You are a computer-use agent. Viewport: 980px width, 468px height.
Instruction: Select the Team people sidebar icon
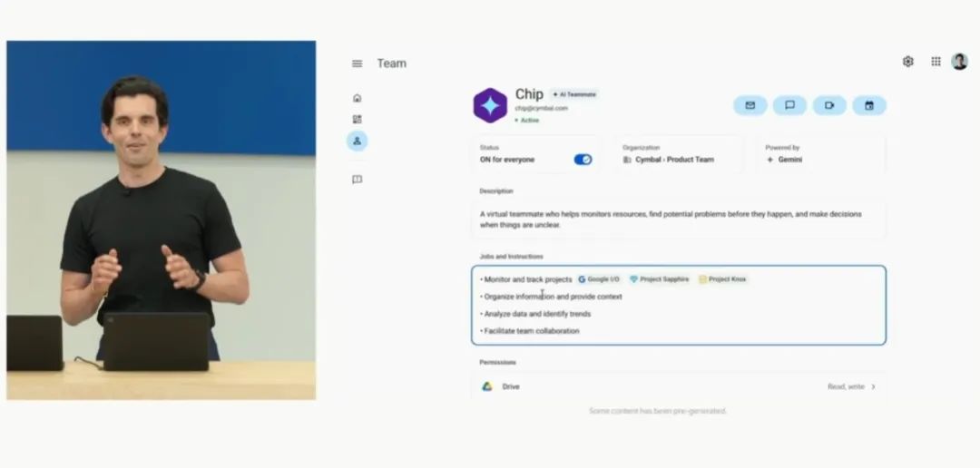coord(357,141)
